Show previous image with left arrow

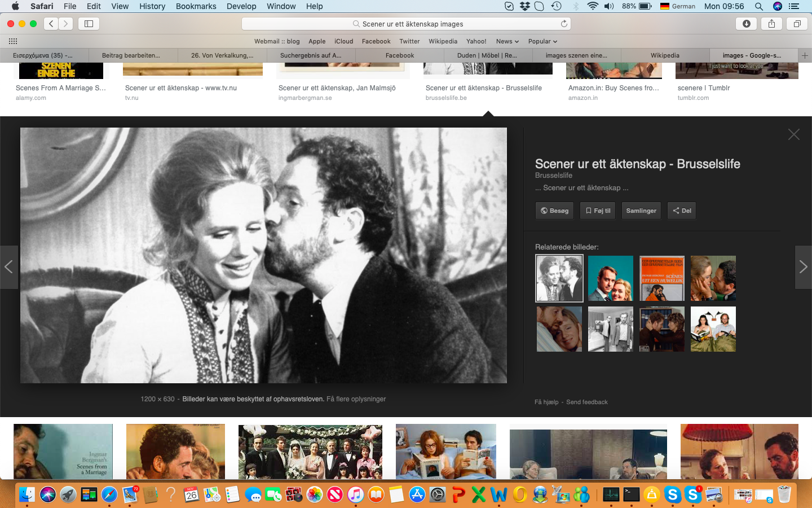(x=8, y=267)
